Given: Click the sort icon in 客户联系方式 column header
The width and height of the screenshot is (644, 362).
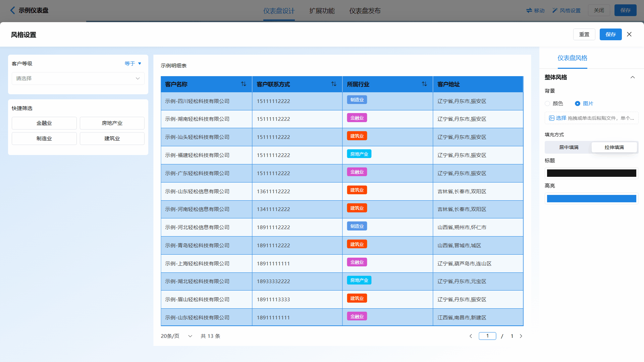Looking at the screenshot, I should pos(334,84).
